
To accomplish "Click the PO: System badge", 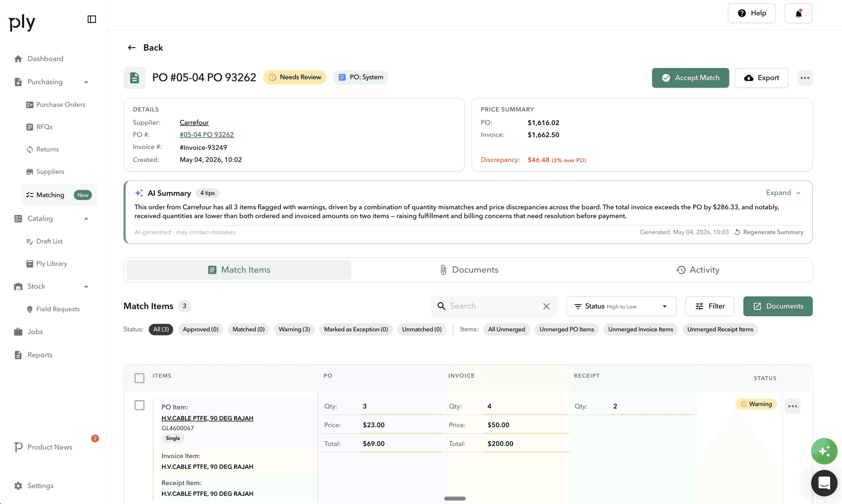I will [360, 77].
